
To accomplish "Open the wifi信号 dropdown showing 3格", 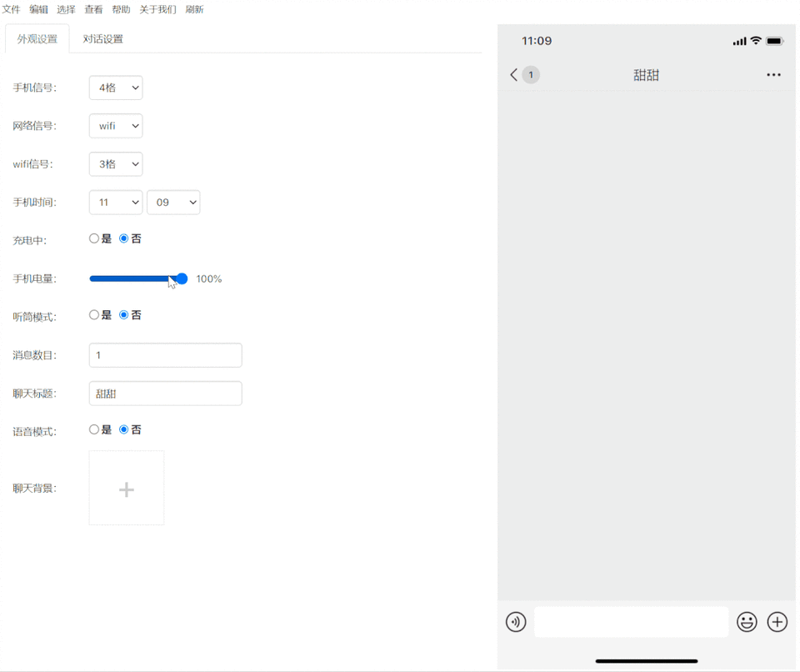I will click(116, 164).
